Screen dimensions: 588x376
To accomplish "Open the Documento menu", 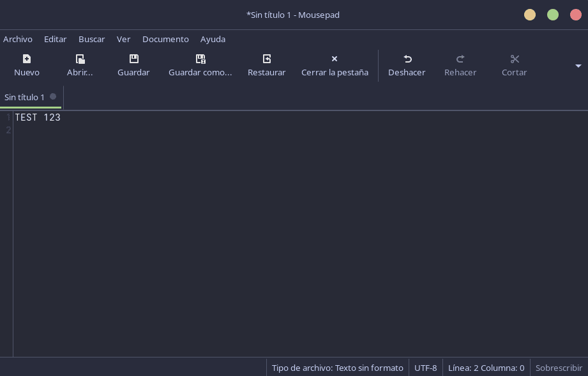I will [x=165, y=39].
